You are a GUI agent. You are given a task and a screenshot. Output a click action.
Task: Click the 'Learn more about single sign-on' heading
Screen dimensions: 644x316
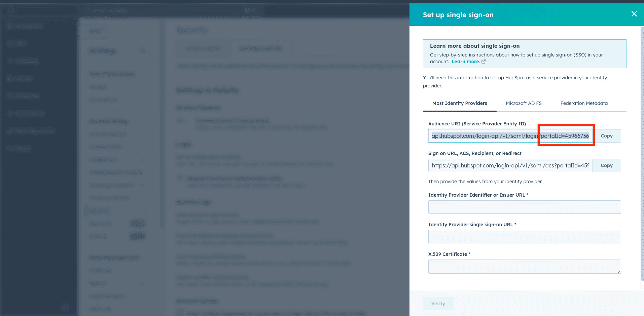pyautogui.click(x=474, y=46)
